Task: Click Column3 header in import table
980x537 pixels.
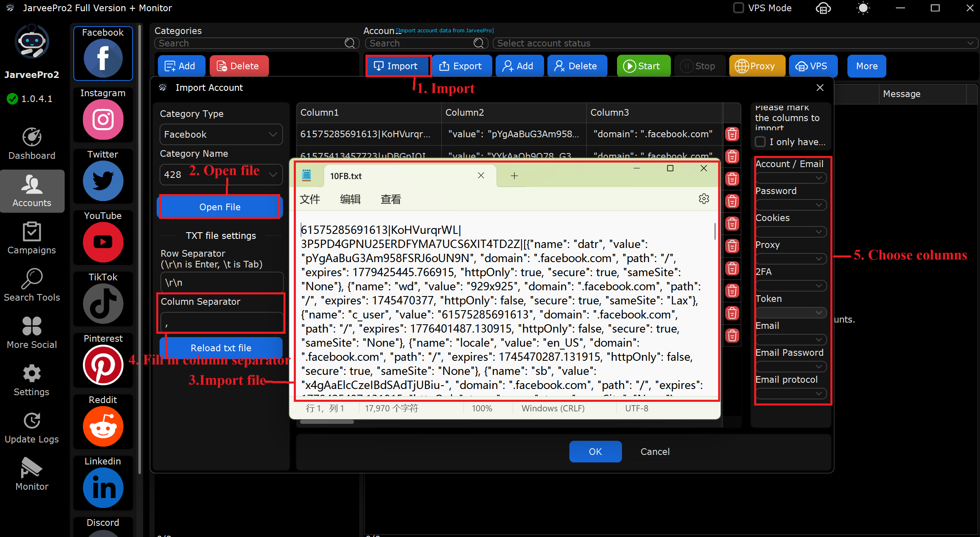Action: [x=655, y=112]
